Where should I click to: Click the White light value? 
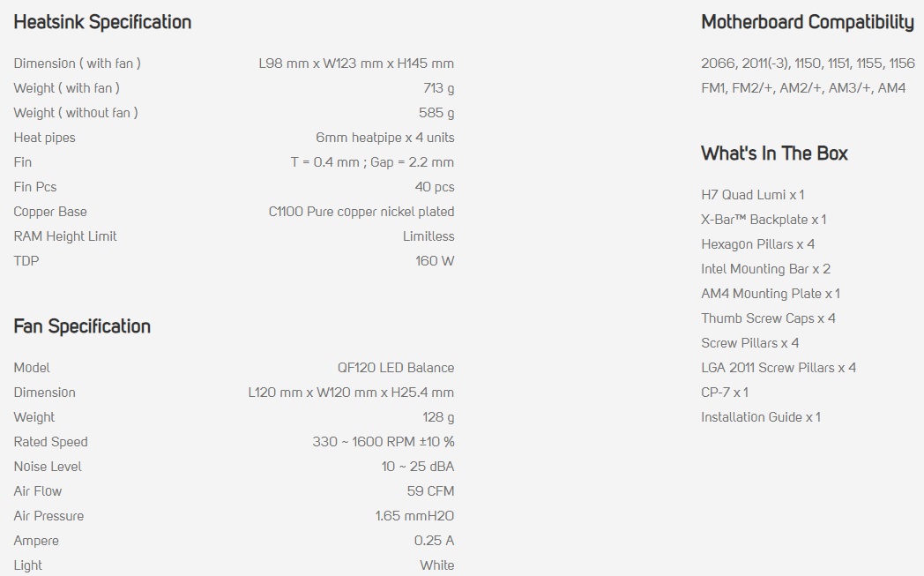(437, 565)
